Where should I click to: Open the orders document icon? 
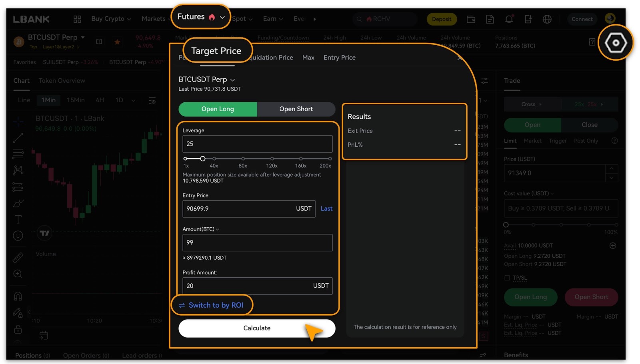[490, 19]
